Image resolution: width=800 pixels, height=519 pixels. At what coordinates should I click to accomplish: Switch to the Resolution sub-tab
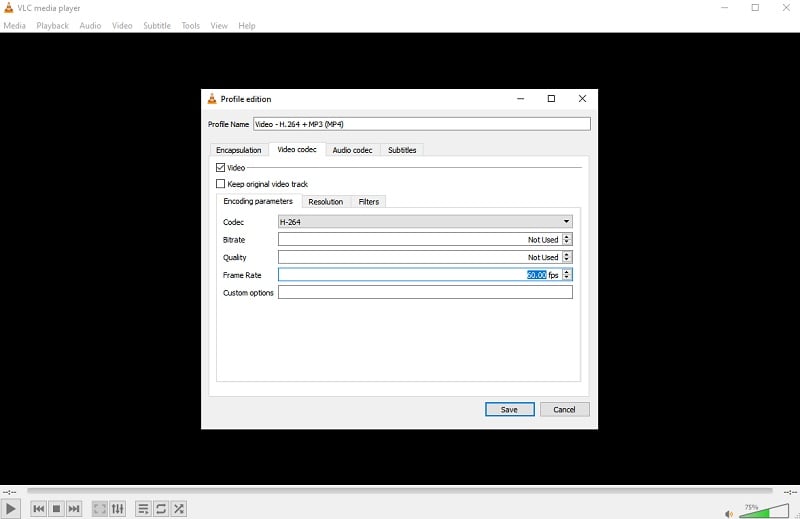[326, 202]
